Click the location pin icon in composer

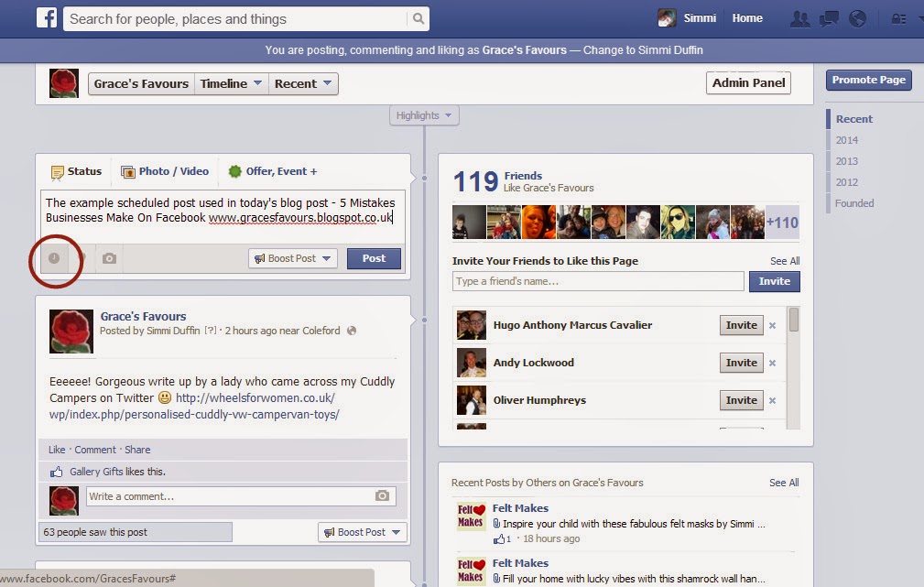pyautogui.click(x=82, y=258)
